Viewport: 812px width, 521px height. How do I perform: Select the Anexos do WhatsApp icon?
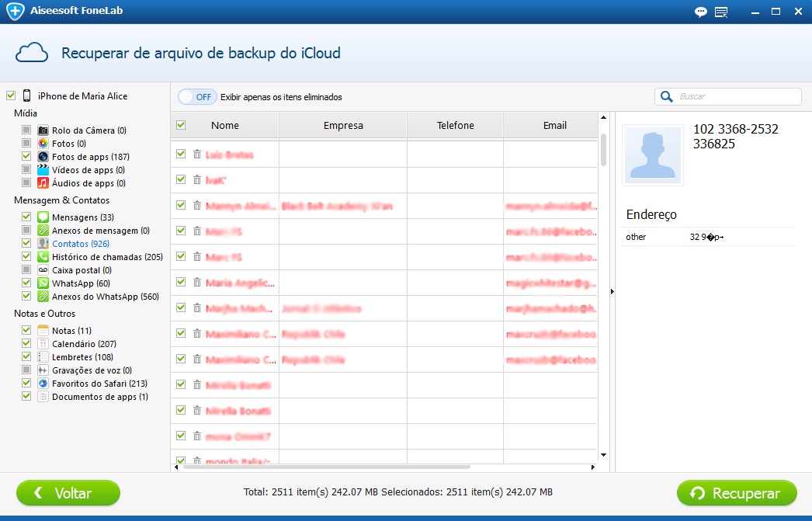coord(43,297)
